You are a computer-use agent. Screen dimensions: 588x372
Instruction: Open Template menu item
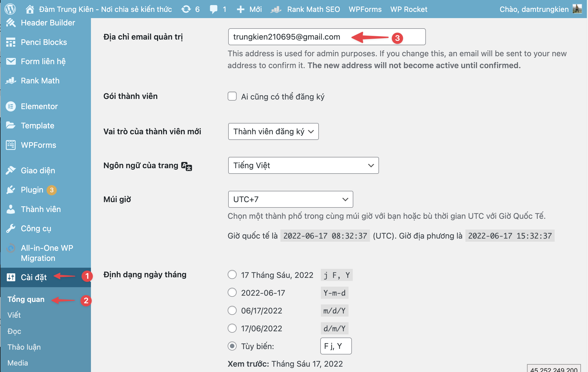pyautogui.click(x=38, y=126)
